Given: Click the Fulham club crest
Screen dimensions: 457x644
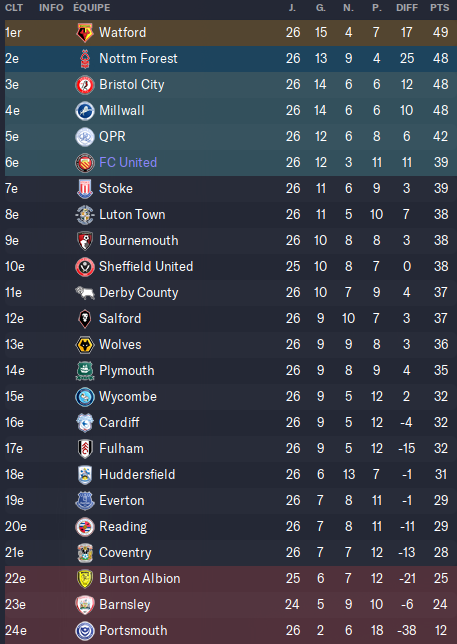Looking at the screenshot, I should click(85, 448).
